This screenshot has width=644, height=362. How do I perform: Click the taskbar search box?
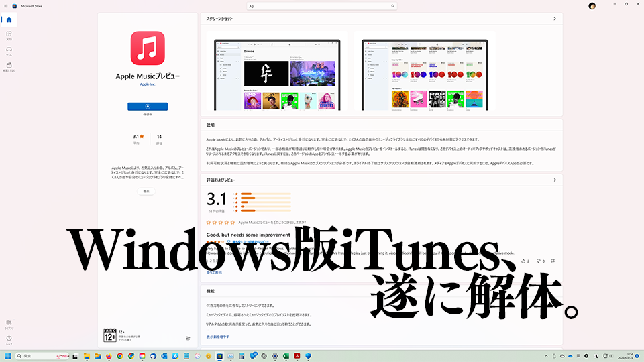tap(42, 356)
